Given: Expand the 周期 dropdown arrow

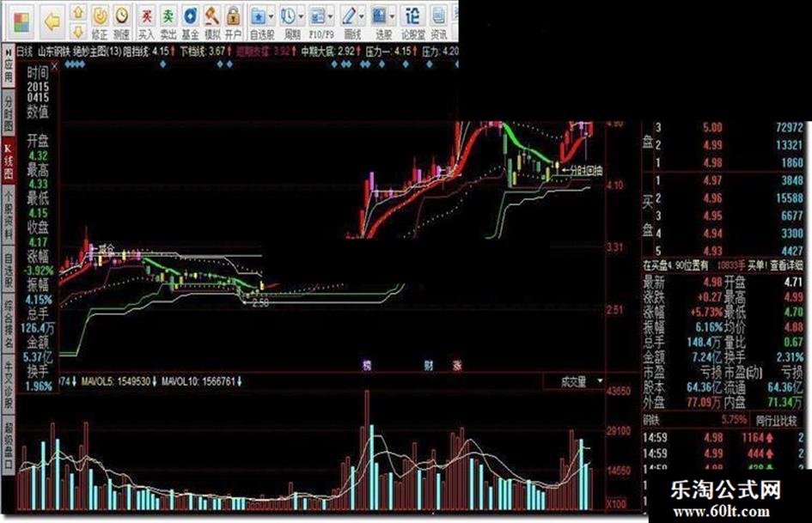Looking at the screenshot, I should tap(301, 17).
